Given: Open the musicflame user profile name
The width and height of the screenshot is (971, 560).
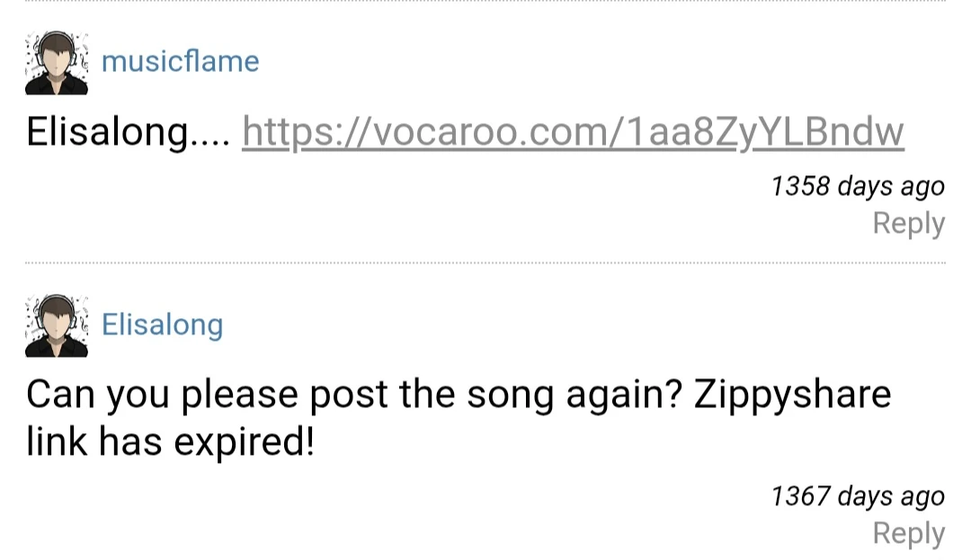Looking at the screenshot, I should [x=180, y=61].
